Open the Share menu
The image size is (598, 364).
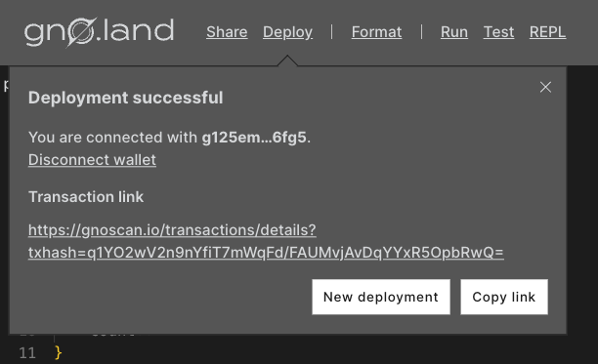tap(227, 32)
